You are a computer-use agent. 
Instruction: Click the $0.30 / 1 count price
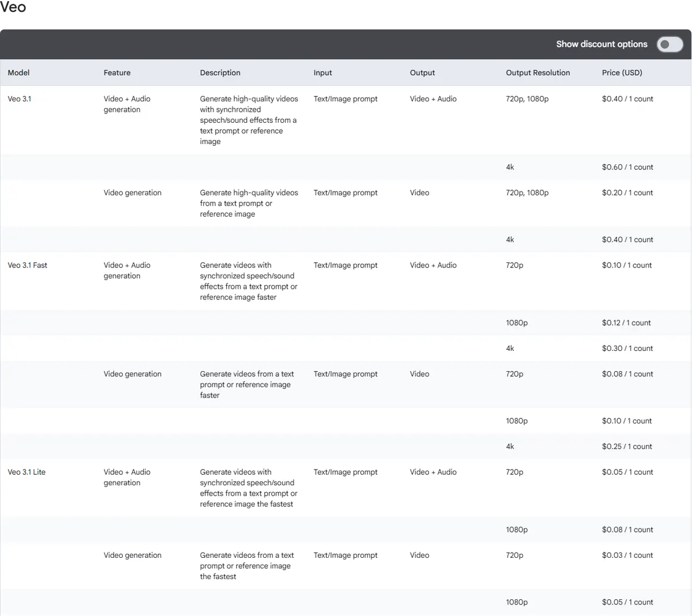(627, 349)
